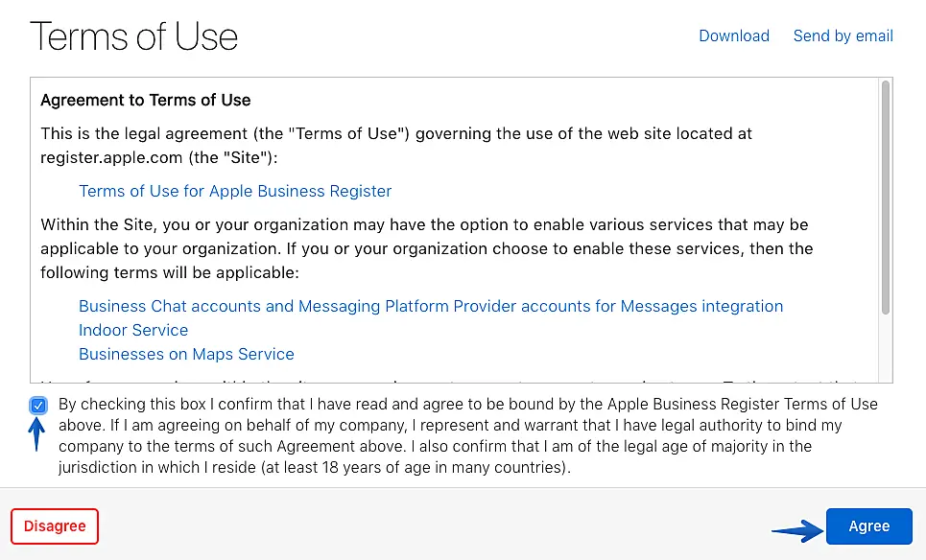Click the scrollbar track below the thumb
This screenshot has height=560, width=926.
coord(885,350)
